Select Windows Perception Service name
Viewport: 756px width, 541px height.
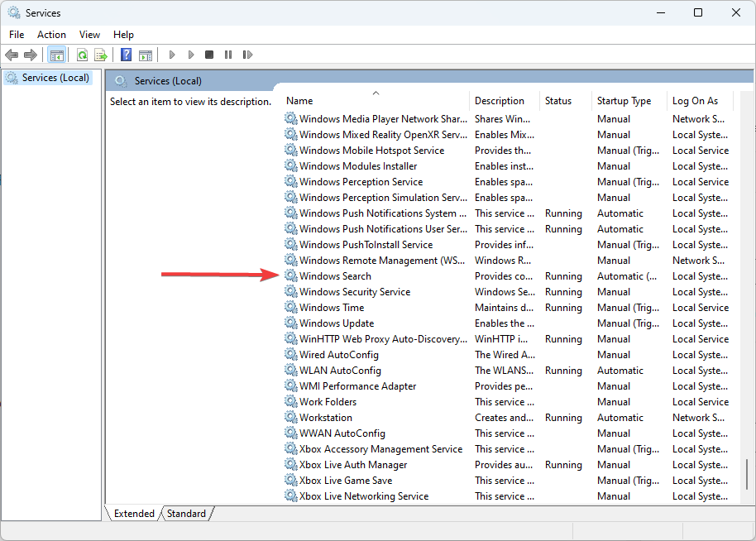361,181
